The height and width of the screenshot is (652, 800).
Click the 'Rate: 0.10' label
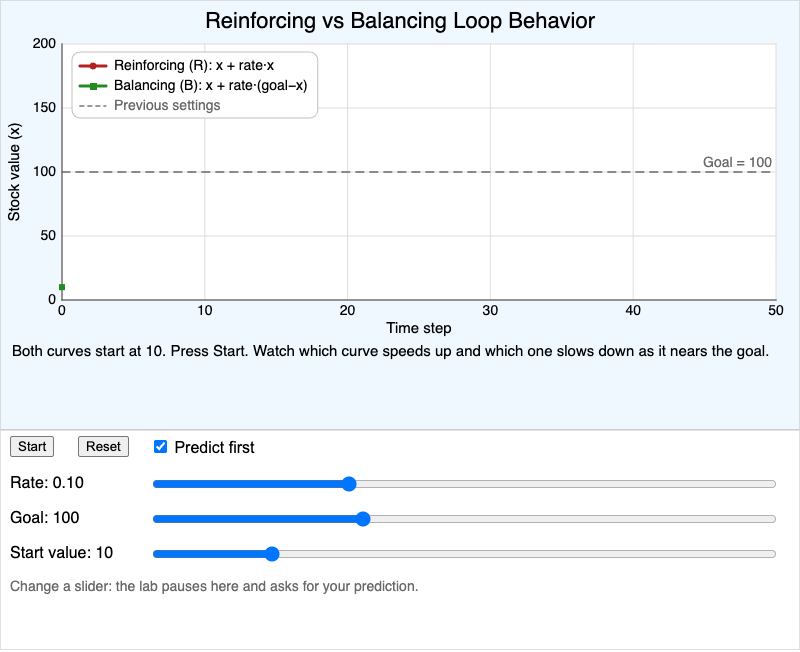(x=47, y=483)
